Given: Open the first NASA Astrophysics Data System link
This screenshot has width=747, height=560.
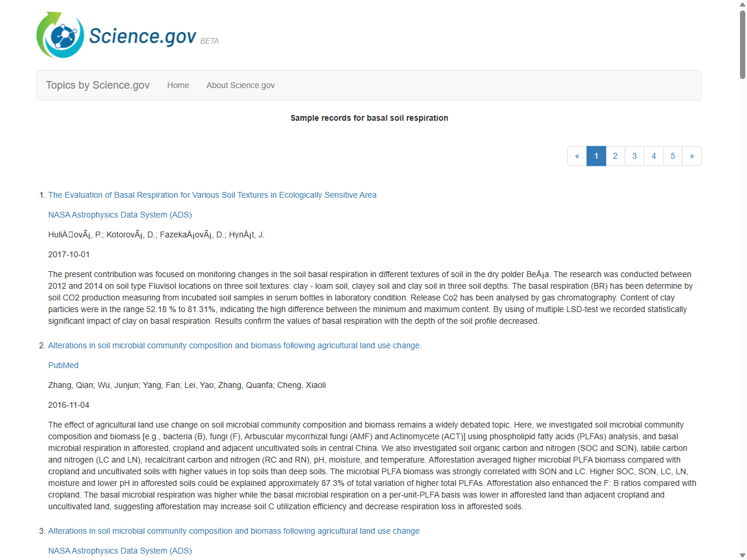Looking at the screenshot, I should point(120,215).
